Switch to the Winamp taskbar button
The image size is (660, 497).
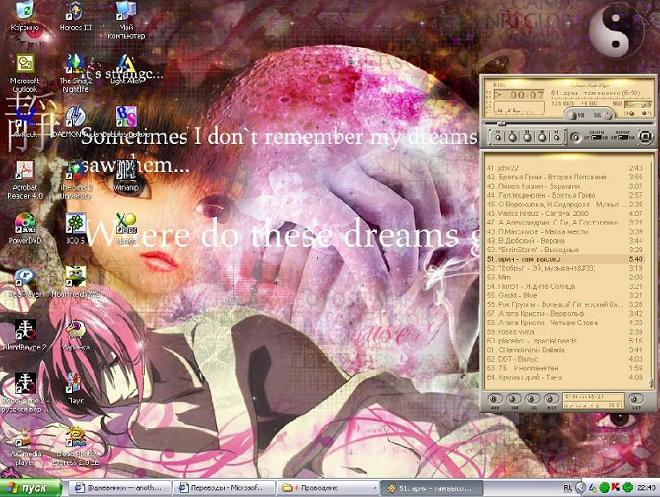[x=432, y=488]
